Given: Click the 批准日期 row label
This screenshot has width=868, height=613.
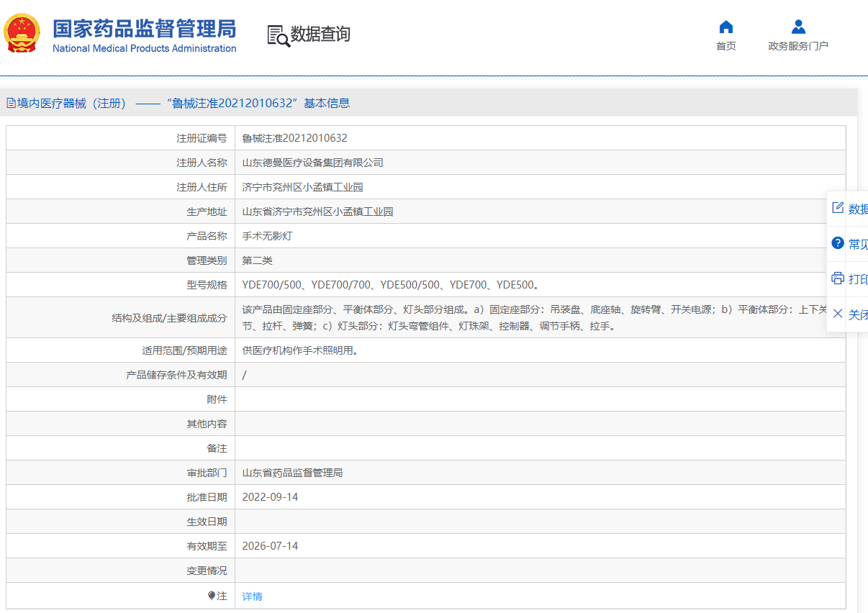Looking at the screenshot, I should pos(207,497).
